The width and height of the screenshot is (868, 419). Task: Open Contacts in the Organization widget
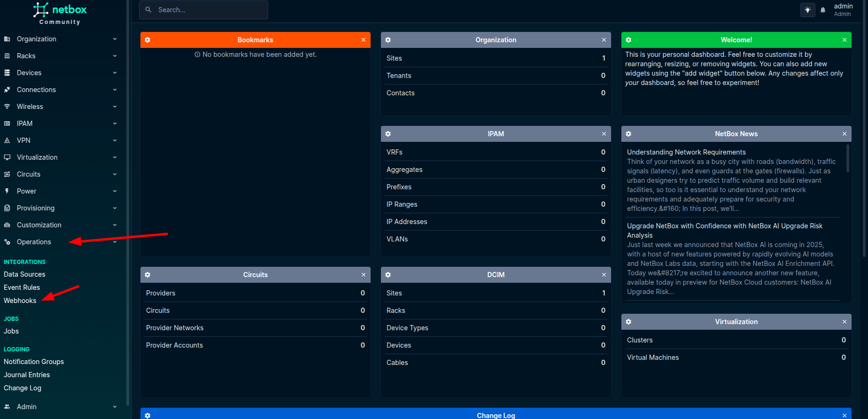tap(401, 93)
